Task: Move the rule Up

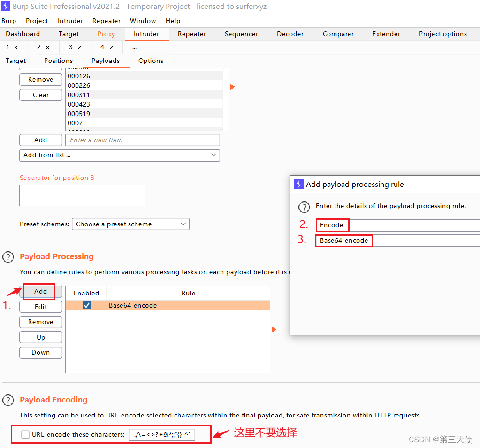Action: pos(41,337)
